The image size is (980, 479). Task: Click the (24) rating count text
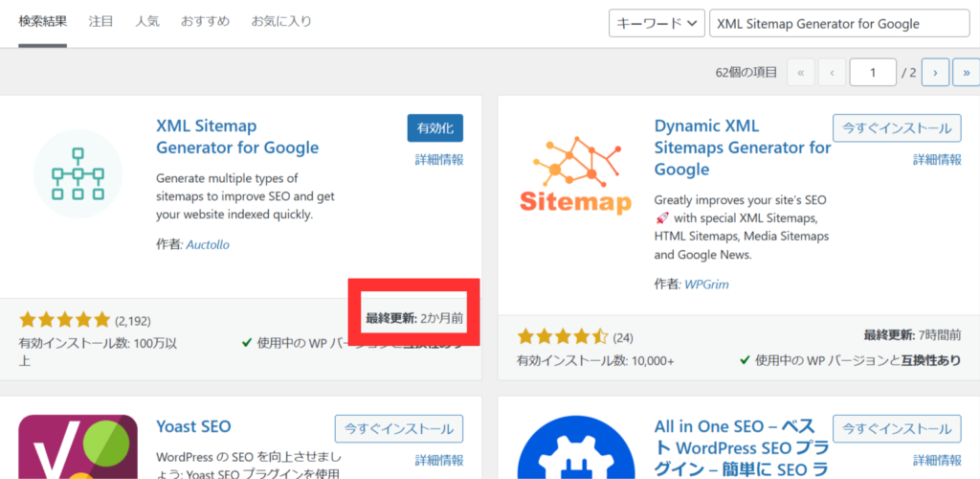[622, 338]
